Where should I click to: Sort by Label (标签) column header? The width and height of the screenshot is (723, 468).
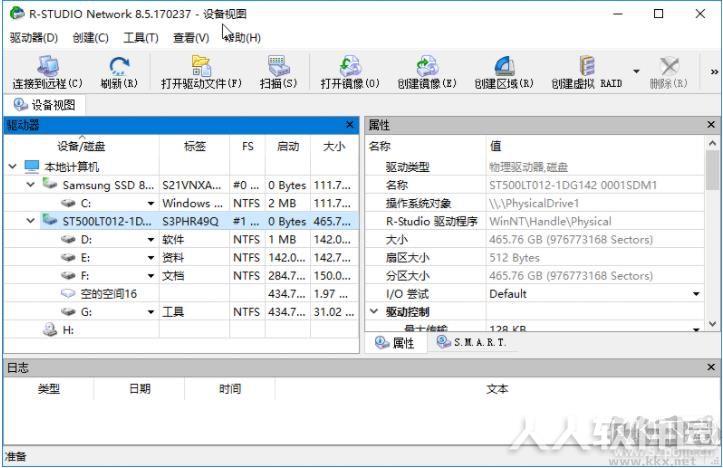coord(194,146)
